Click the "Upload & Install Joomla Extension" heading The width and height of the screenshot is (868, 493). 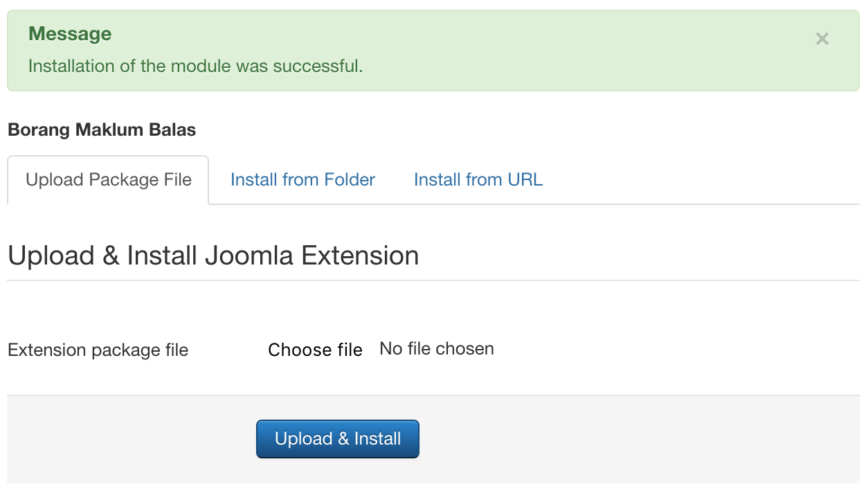(x=213, y=256)
